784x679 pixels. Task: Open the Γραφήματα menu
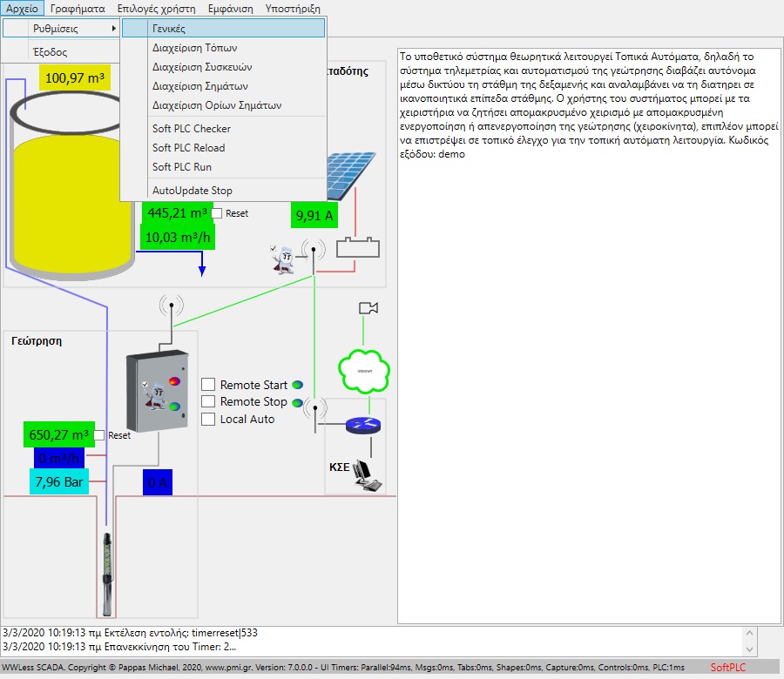point(78,8)
